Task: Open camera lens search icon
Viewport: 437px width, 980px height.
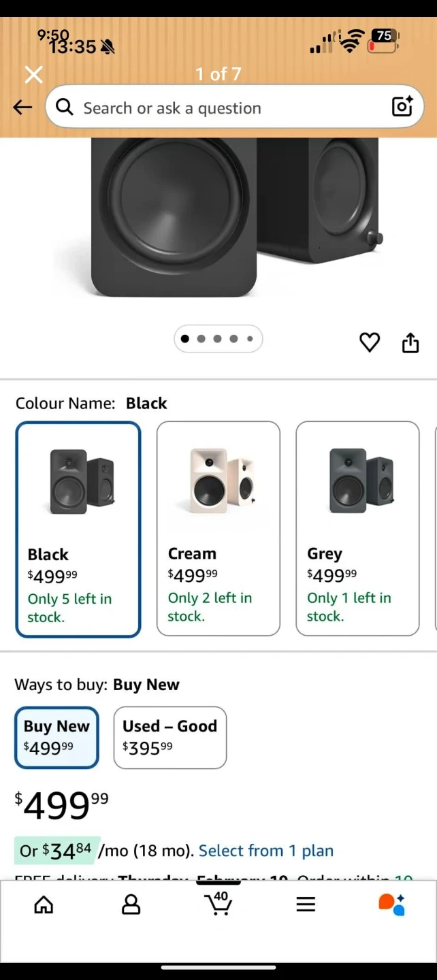Action: (402, 107)
